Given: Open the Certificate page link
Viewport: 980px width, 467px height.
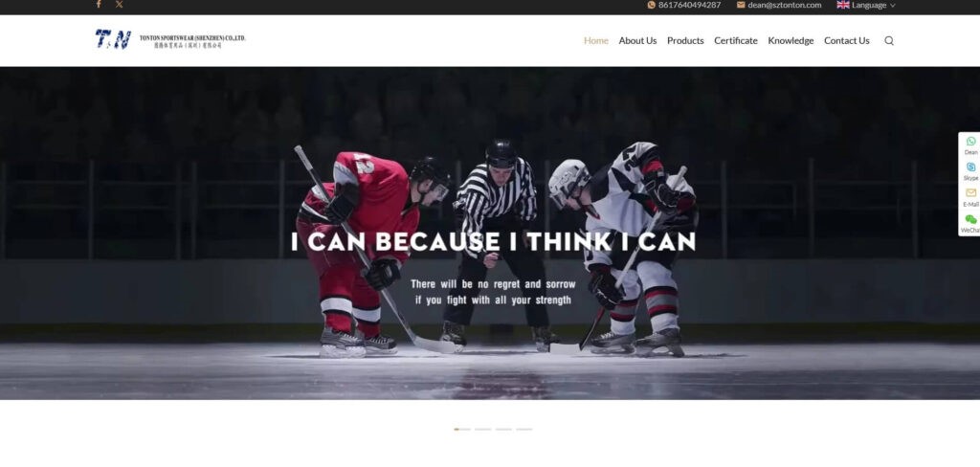Looking at the screenshot, I should [x=736, y=40].
